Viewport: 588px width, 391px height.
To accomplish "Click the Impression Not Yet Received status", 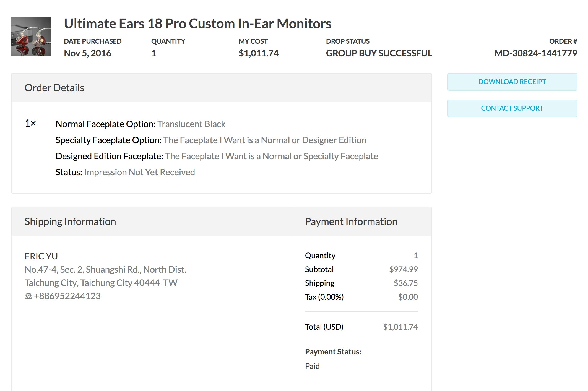I will (139, 172).
